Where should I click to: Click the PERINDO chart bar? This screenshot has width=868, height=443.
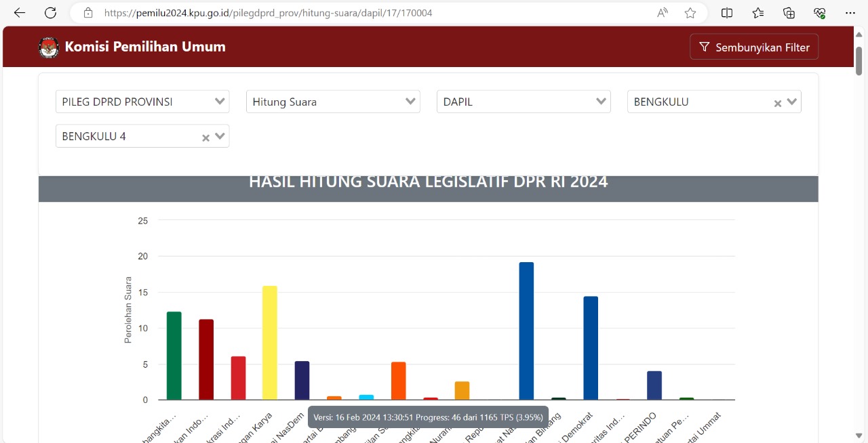click(x=654, y=385)
